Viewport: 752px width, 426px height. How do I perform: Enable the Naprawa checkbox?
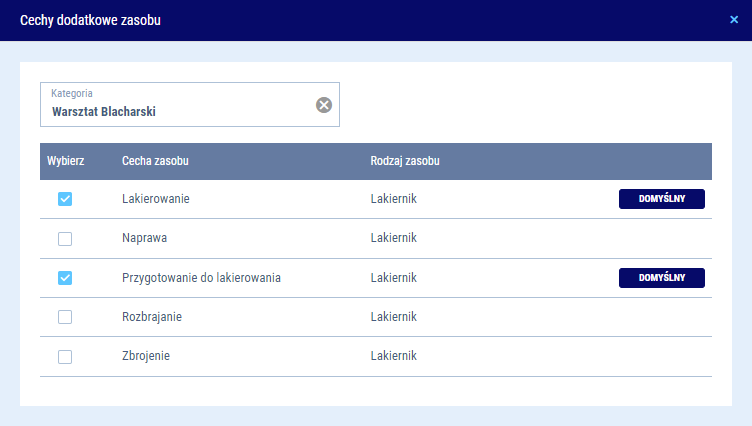pyautogui.click(x=65, y=239)
